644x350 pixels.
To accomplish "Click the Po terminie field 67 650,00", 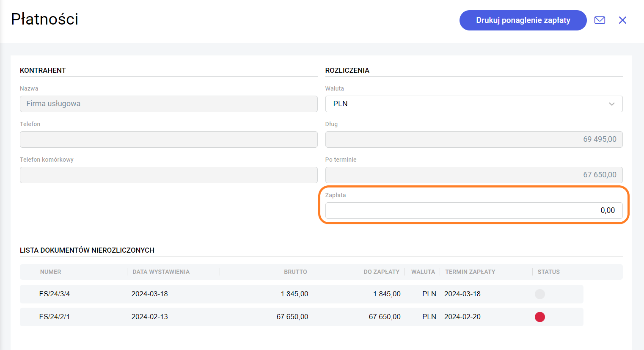I will pyautogui.click(x=473, y=175).
